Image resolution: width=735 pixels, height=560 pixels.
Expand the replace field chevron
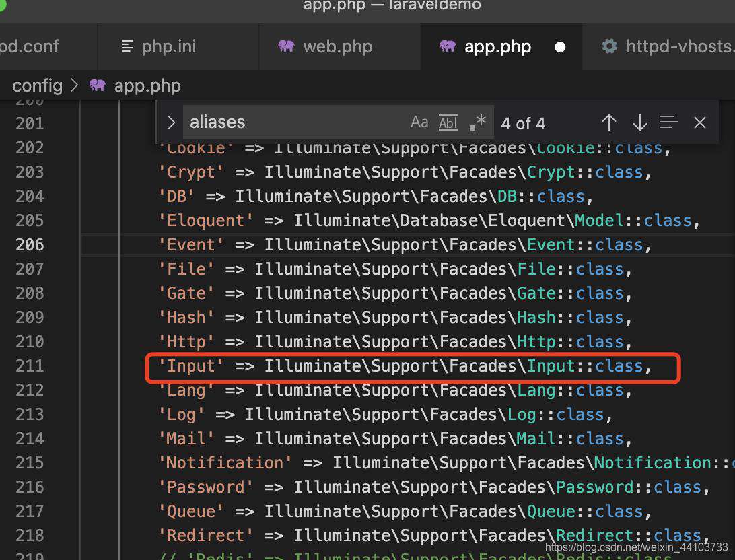click(x=171, y=123)
